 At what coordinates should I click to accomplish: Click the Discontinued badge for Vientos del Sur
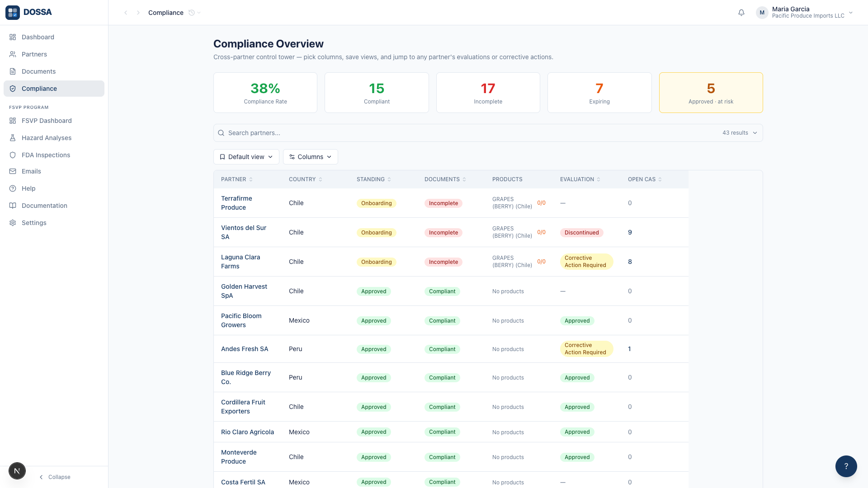(582, 233)
